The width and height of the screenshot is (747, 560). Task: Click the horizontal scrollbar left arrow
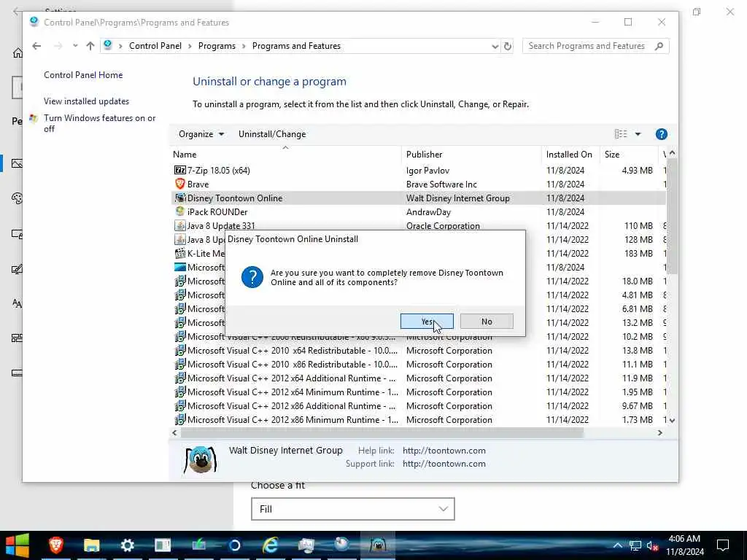pyautogui.click(x=174, y=433)
